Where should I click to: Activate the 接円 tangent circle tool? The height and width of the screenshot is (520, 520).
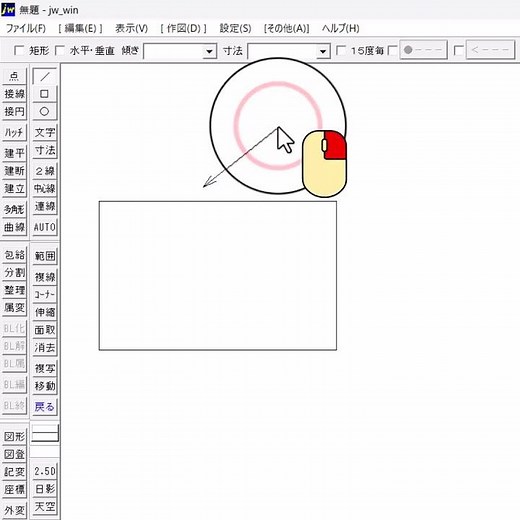14,111
